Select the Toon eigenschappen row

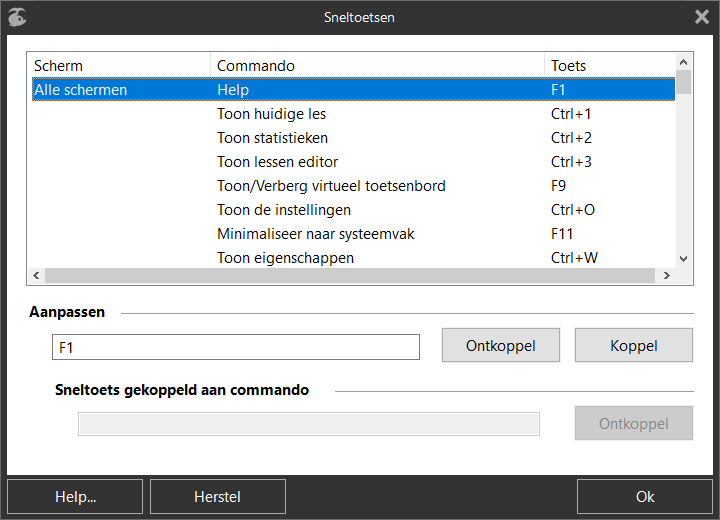[353, 258]
